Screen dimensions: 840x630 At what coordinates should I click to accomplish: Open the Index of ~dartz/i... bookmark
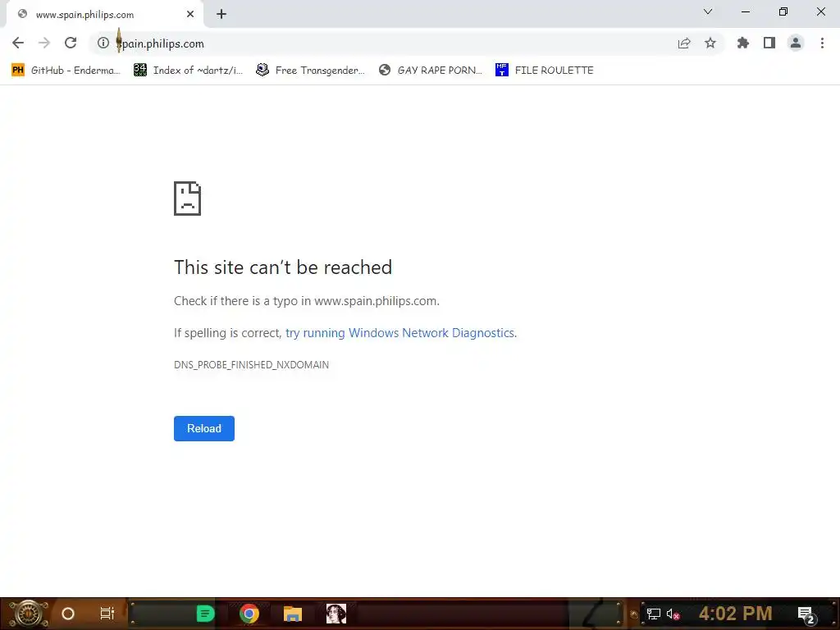click(x=188, y=71)
